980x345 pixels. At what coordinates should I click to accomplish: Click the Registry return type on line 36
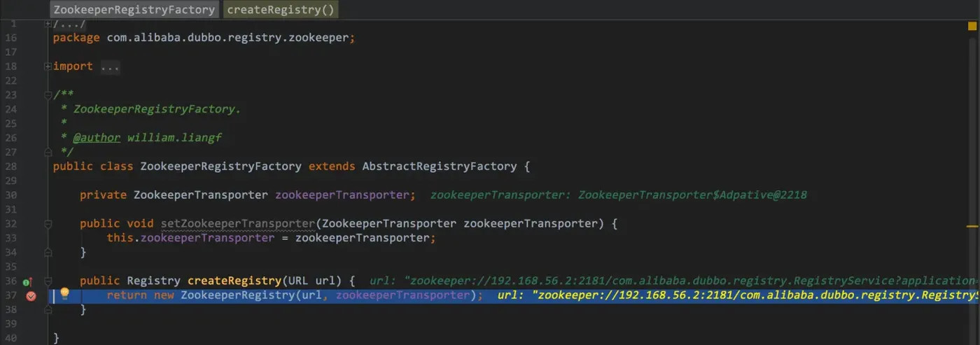coord(154,281)
